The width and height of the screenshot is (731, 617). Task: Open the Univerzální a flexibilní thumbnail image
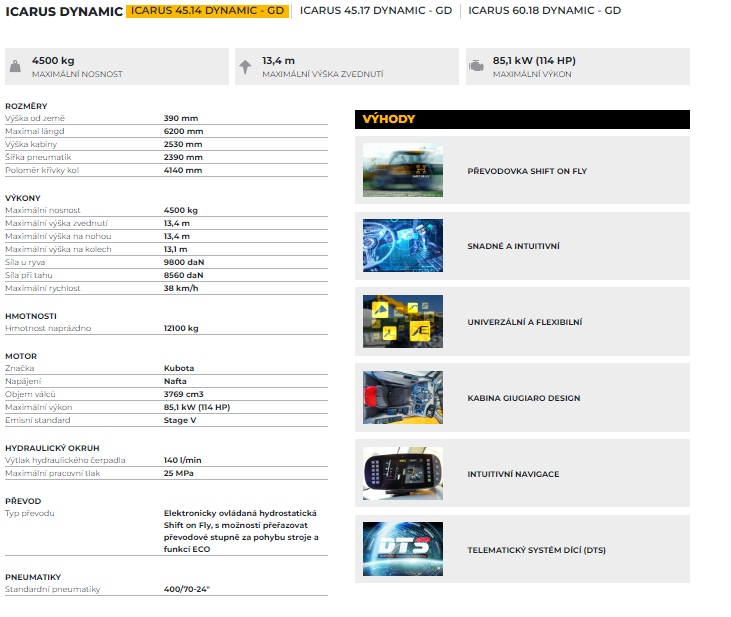[403, 322]
